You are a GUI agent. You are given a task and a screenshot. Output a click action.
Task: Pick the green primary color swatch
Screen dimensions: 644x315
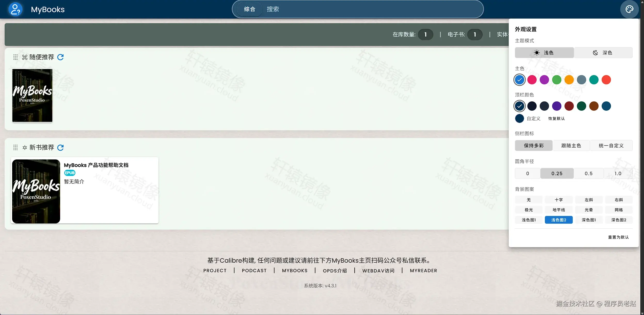[556, 80]
